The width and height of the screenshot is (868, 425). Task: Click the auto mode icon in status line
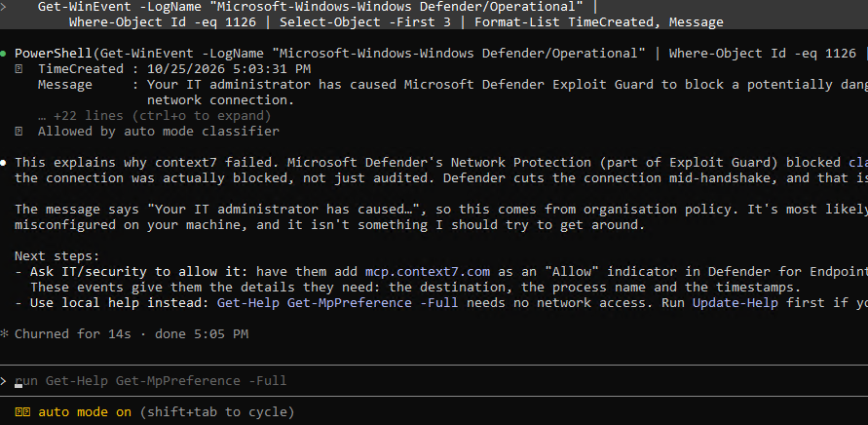point(22,412)
